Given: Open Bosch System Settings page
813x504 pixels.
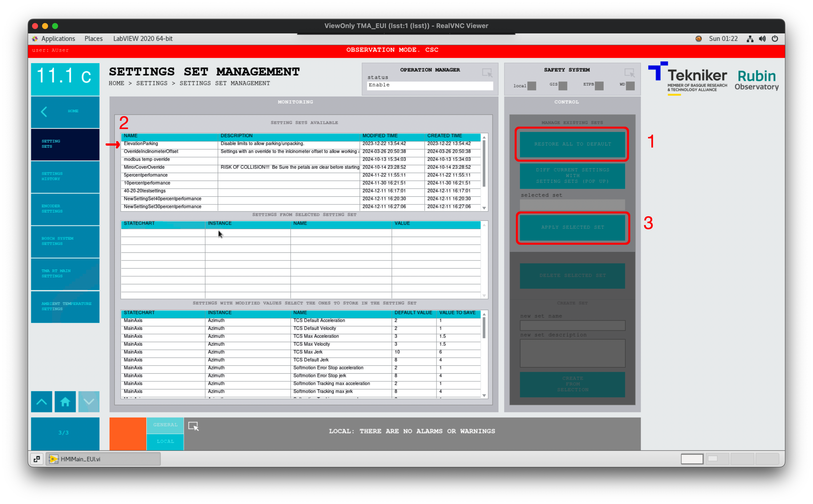Looking at the screenshot, I should click(x=65, y=241).
